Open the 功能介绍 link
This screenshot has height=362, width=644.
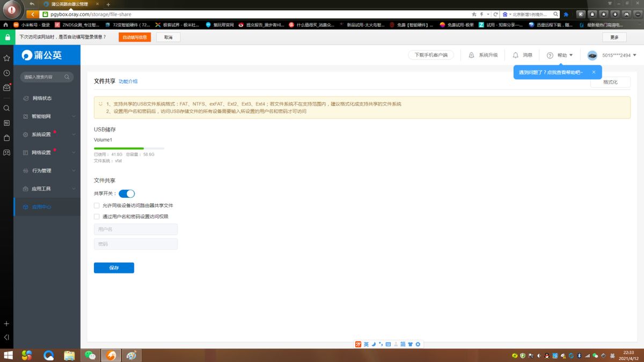coord(128,82)
